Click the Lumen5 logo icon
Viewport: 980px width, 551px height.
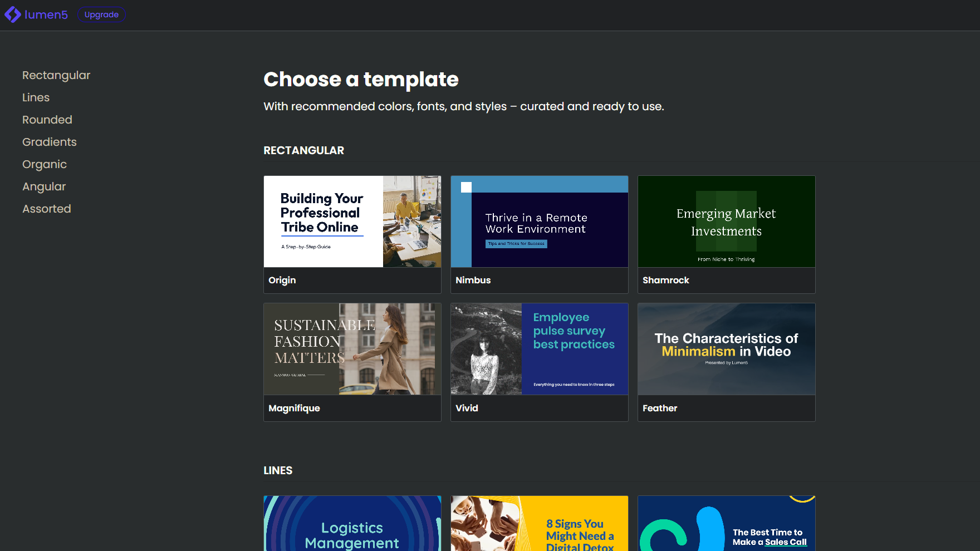(x=13, y=14)
